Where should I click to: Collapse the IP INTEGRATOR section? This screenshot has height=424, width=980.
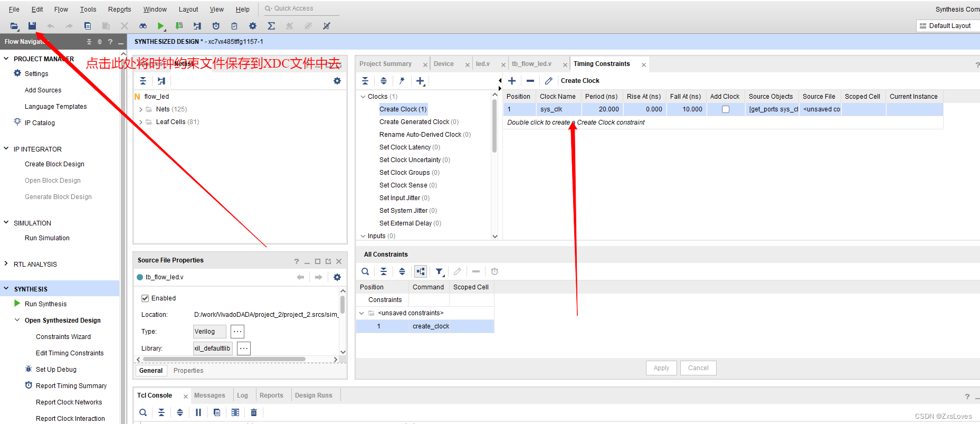pos(6,149)
